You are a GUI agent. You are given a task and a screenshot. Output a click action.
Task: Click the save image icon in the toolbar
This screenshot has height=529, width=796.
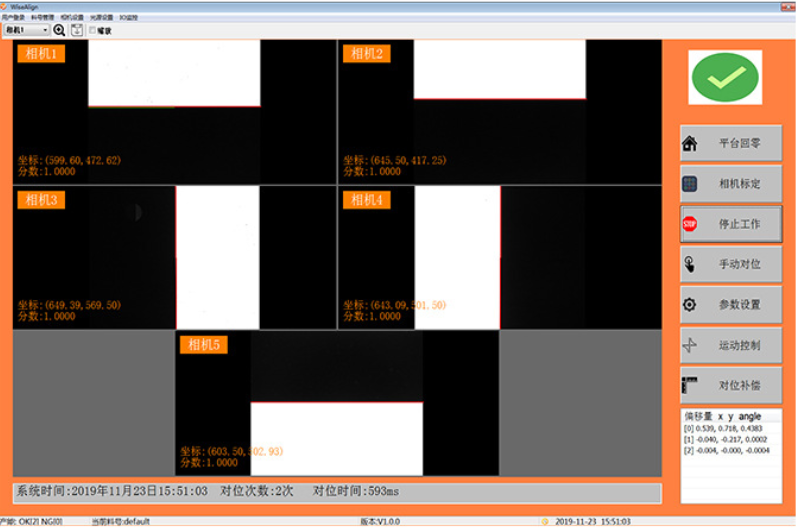click(x=77, y=30)
